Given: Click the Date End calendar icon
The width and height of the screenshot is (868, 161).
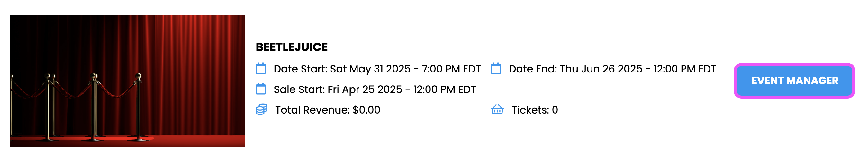Looking at the screenshot, I should click(x=496, y=69).
